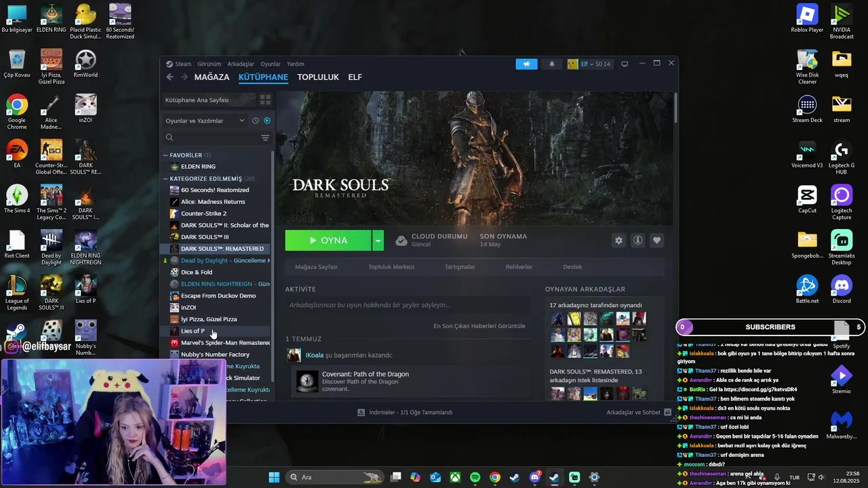
Task: Open Roblox Player desktop icon
Action: click(807, 18)
